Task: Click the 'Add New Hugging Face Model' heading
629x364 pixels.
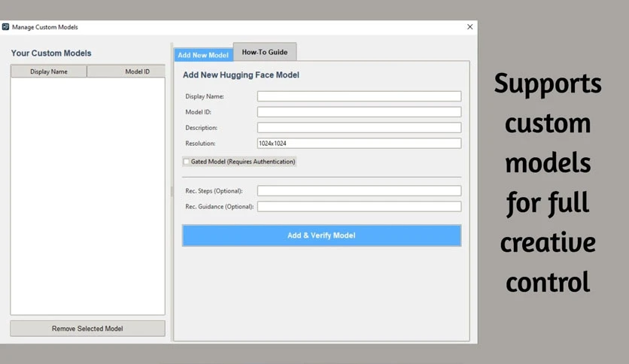Action: coord(241,75)
